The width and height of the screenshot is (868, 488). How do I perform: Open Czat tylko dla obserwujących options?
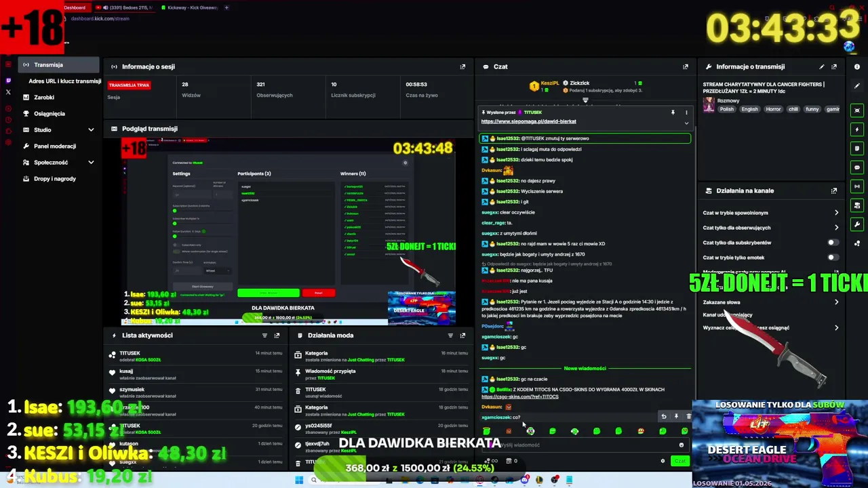click(771, 228)
